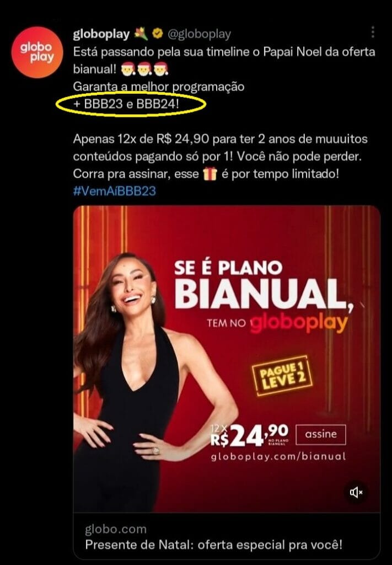392x565 pixels.
Task: Open the promotional video thumbnail
Action: [227, 359]
